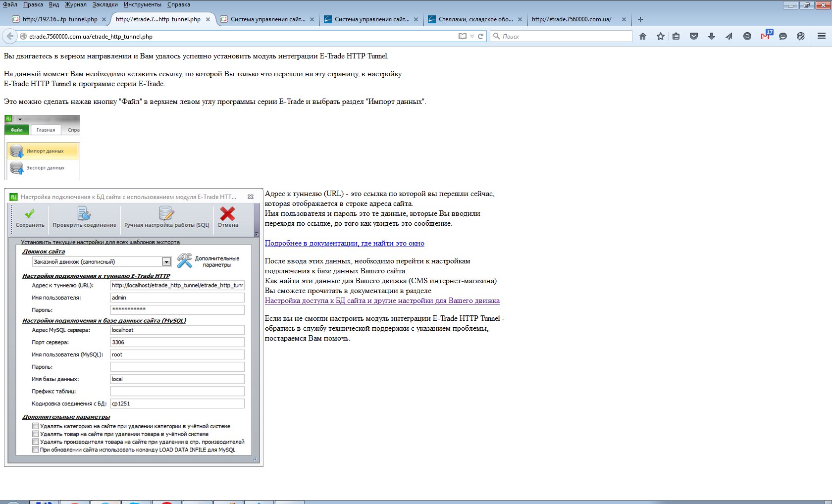Reload the page with the refresh icon
Viewport: 832px width, 504px height.
point(480,36)
